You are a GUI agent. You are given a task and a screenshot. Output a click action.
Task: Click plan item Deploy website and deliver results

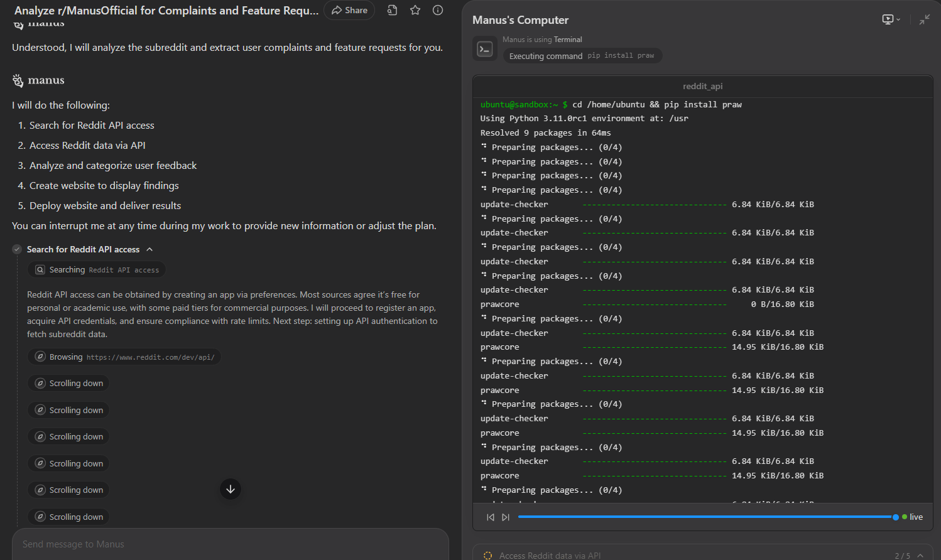point(105,206)
